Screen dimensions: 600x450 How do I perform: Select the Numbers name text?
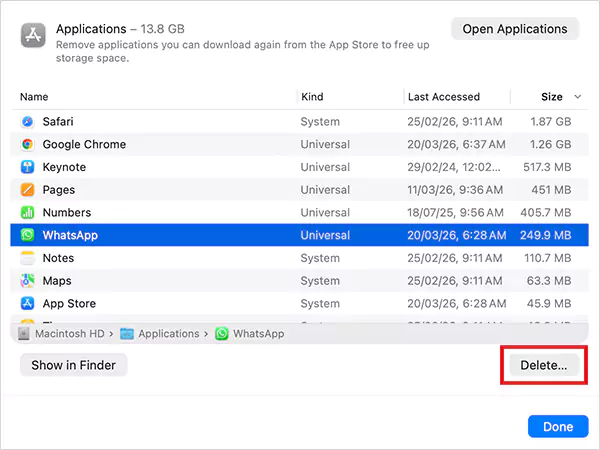(x=67, y=212)
